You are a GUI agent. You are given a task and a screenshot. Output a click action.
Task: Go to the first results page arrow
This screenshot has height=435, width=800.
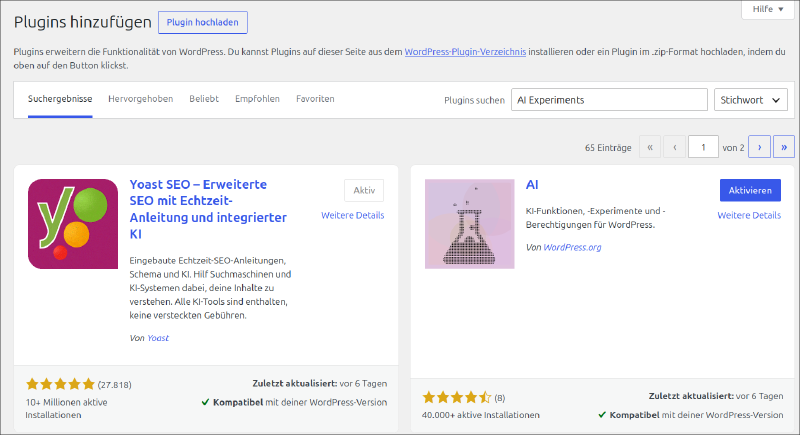coord(650,147)
